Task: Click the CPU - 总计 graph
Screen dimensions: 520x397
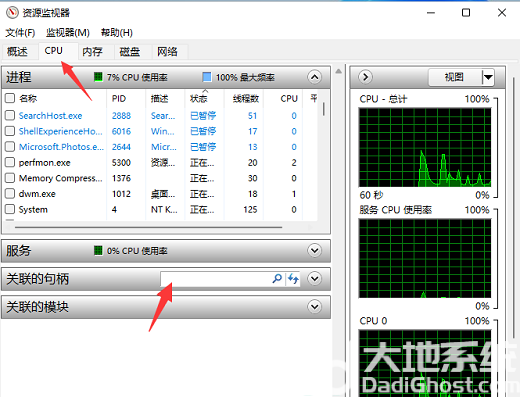Action: pos(425,147)
